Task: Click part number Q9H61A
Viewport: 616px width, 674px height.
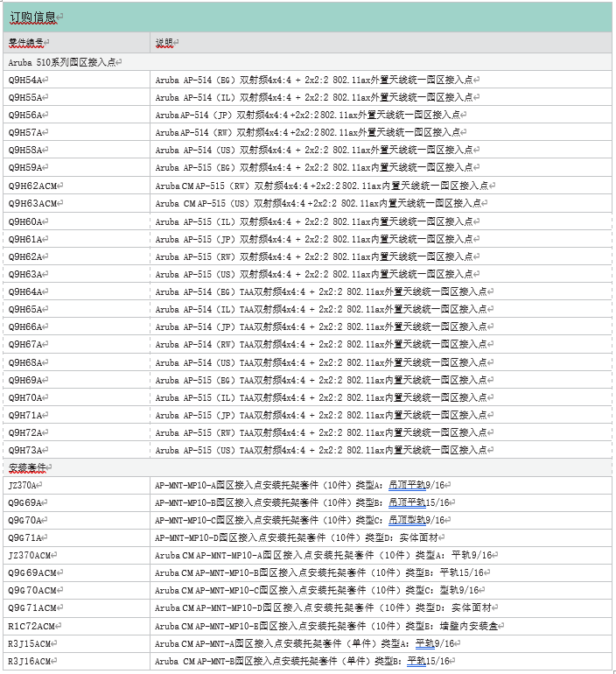Action: point(25,239)
